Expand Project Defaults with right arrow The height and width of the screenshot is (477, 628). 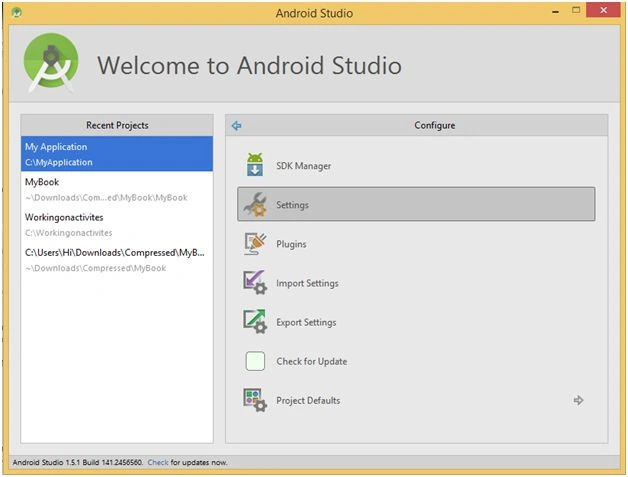[x=578, y=400]
